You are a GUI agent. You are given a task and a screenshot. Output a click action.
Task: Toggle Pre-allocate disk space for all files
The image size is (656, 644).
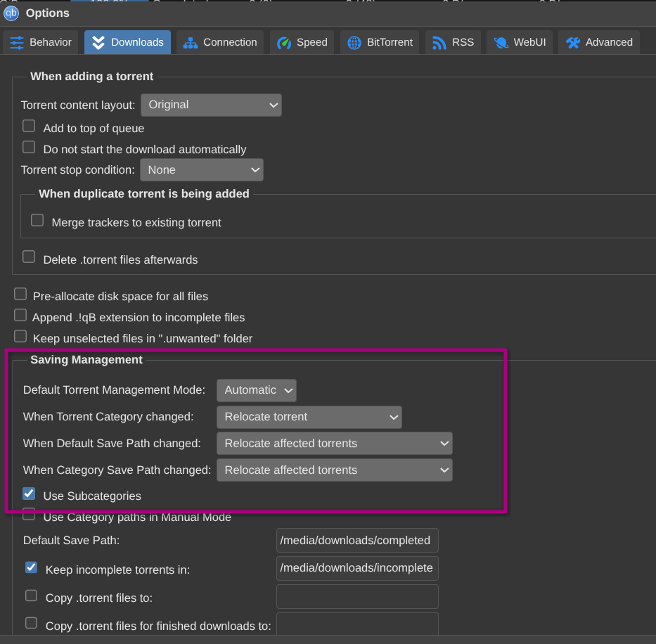point(20,294)
